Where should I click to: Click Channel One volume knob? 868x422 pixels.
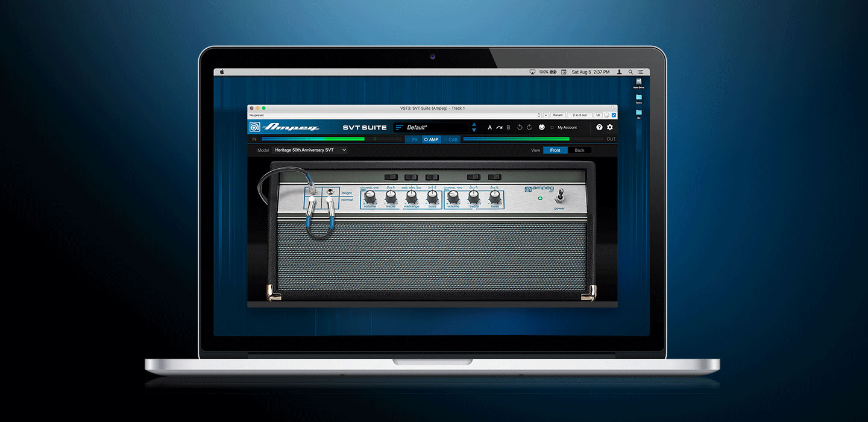[x=370, y=196]
